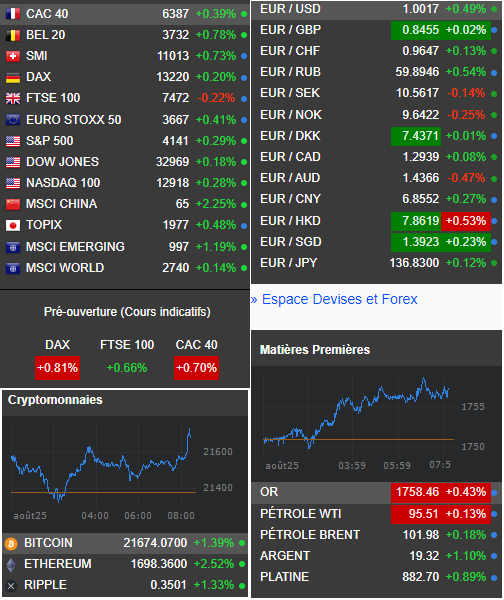Click the blue status dot on OR row
This screenshot has width=504, height=600.
pos(494,493)
